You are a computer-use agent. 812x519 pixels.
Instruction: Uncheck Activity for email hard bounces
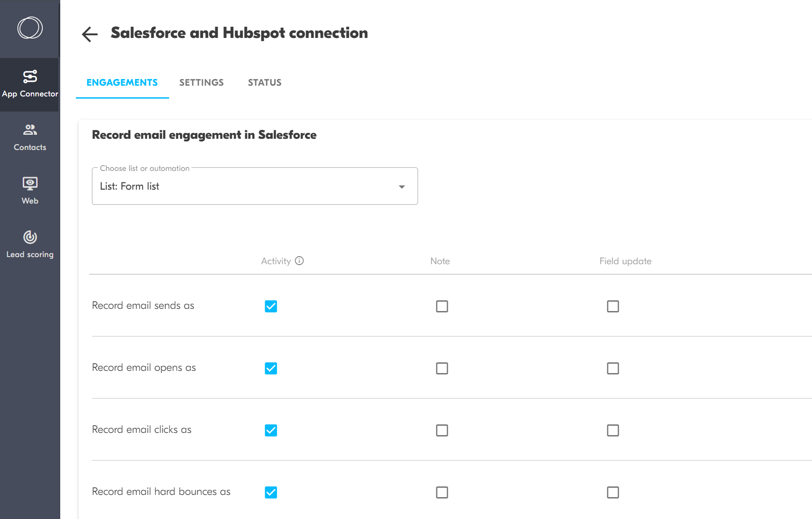point(271,492)
